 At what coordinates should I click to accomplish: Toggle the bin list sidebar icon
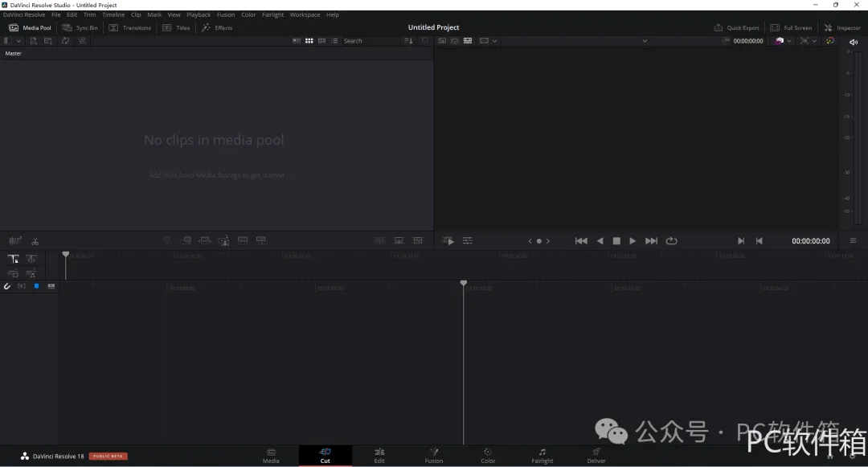click(8, 41)
